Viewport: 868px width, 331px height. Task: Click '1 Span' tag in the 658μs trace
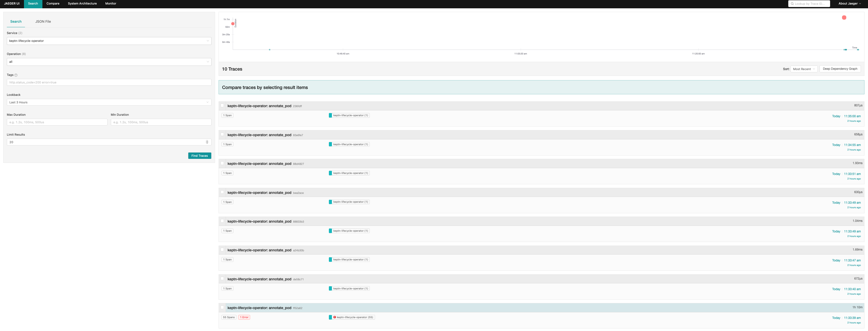click(227, 144)
